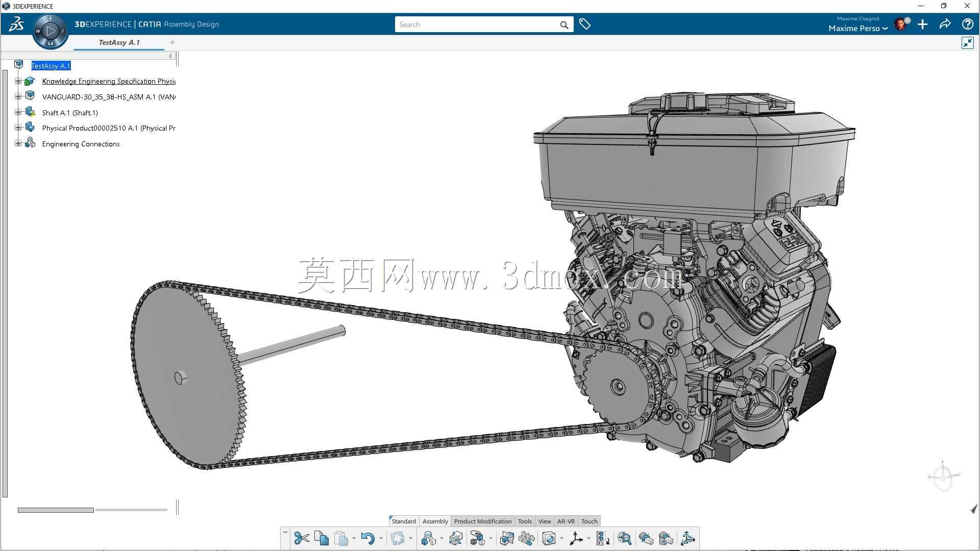
Task: Collapse the tree panel with the left chevron
Action: 170,56
